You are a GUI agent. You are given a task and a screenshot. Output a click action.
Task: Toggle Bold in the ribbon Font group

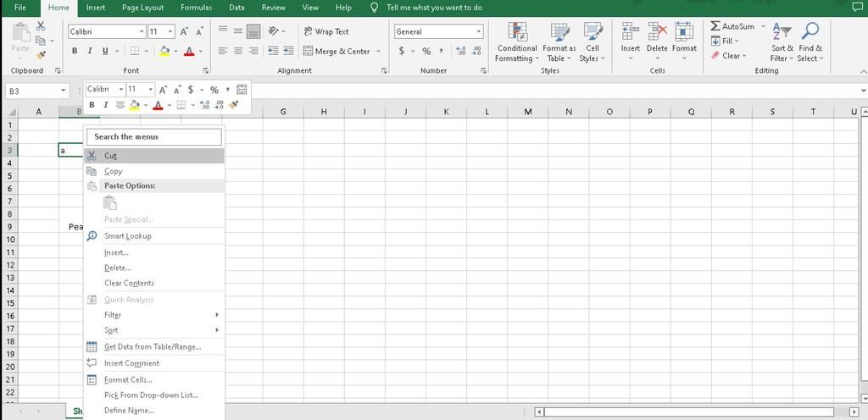pyautogui.click(x=75, y=51)
